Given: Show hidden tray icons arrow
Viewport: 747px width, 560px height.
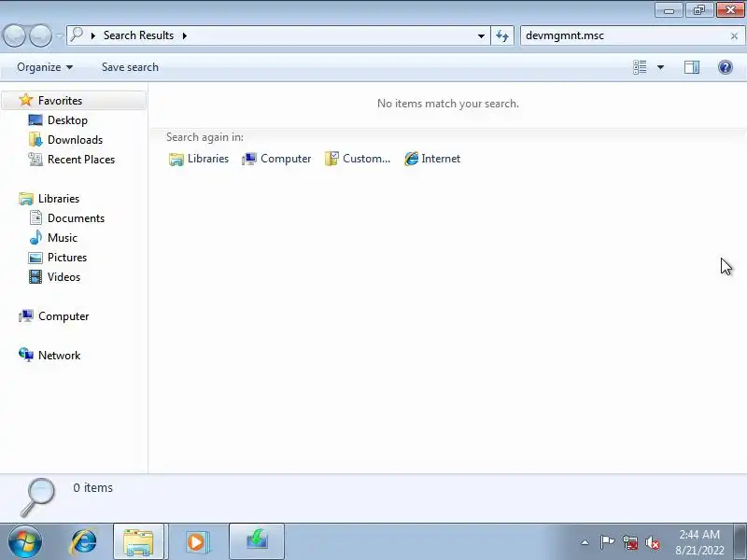Looking at the screenshot, I should 585,542.
